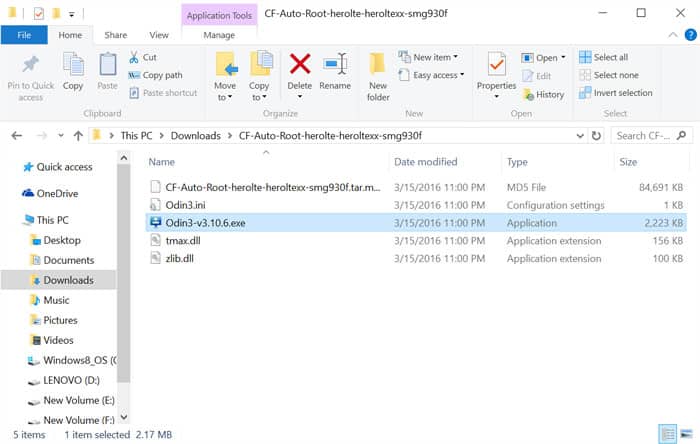Viewport: 700px width, 444px height.
Task: Select the zlib.dll file
Action: tap(179, 258)
